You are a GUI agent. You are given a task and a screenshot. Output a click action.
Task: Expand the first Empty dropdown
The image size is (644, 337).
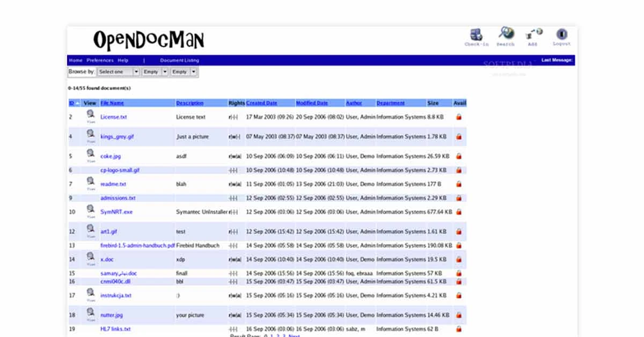pos(154,71)
